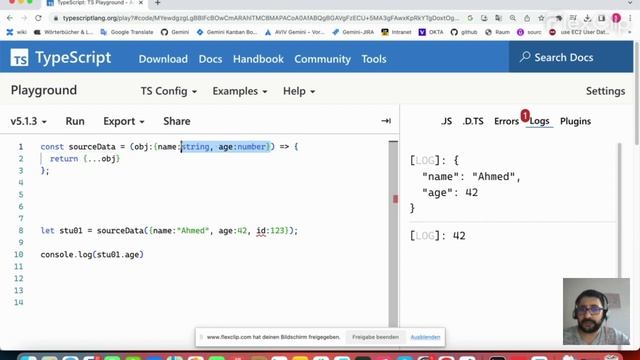Open the Gemini-JIRA bookmark

tap(353, 32)
